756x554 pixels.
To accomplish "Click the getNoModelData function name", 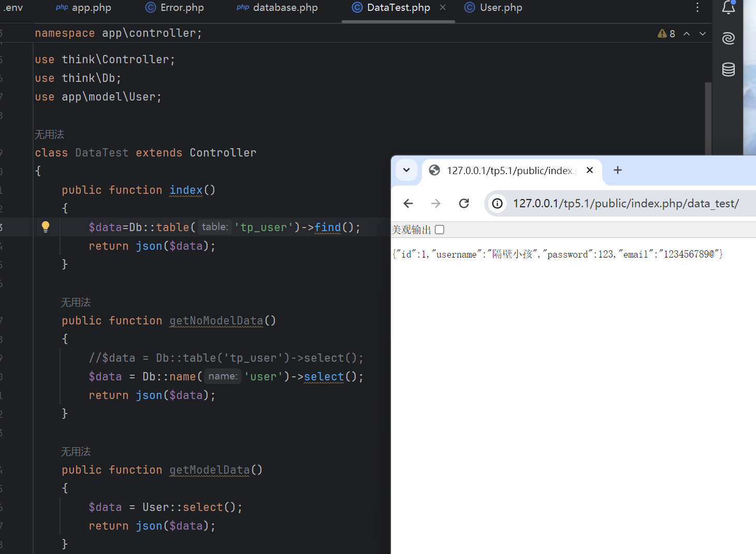I will (216, 321).
